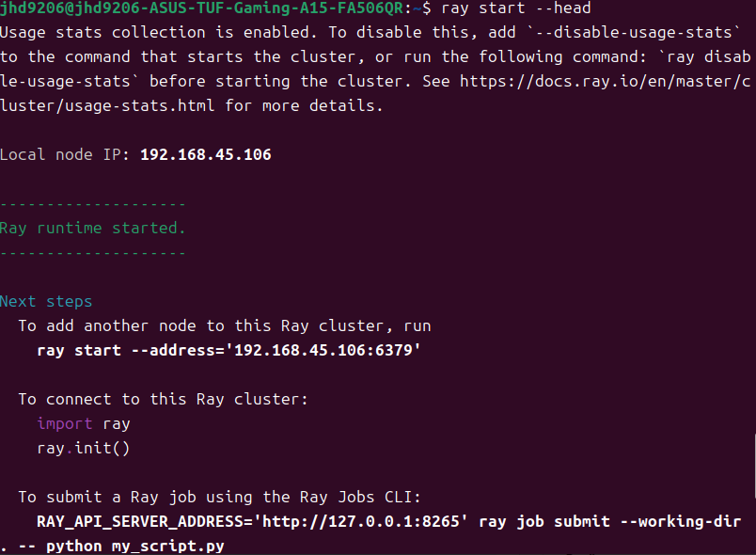Screen dimensions: 756x555
Task: Click the 'Local node IP:' label
Action: (x=65, y=154)
